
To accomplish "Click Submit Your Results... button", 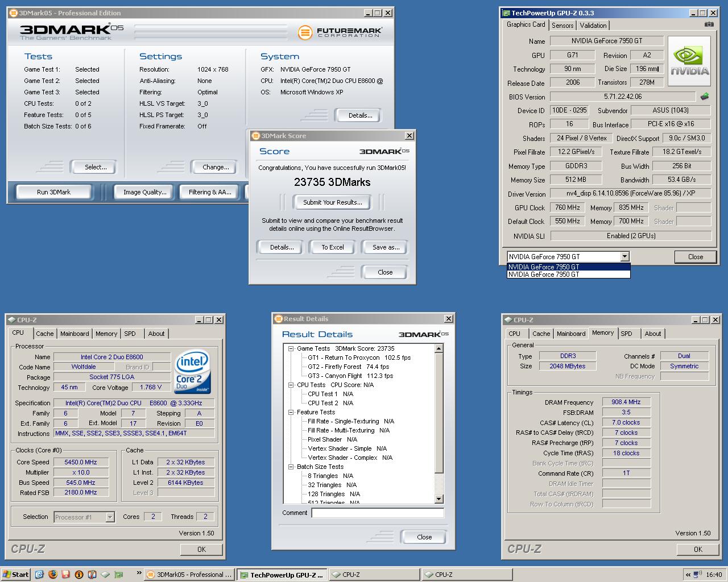I will click(333, 202).
